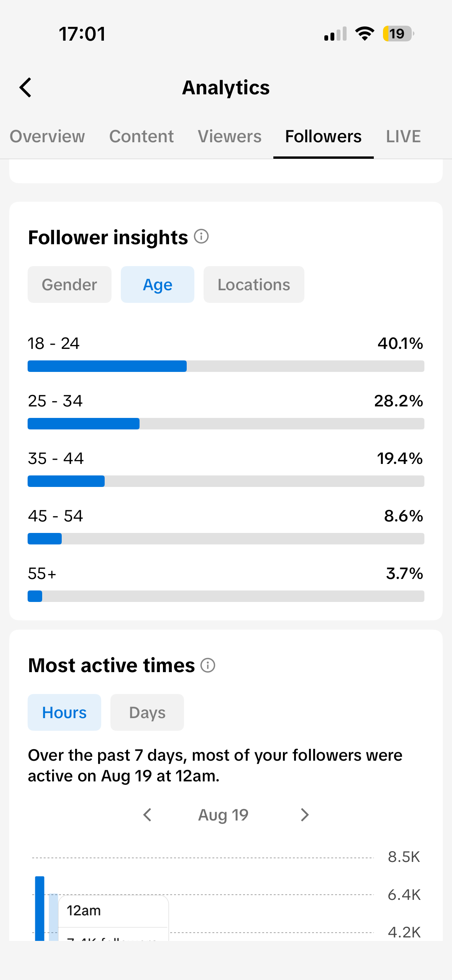Tap the Aug 19 date label
Viewport: 452px width, 980px height.
224,815
